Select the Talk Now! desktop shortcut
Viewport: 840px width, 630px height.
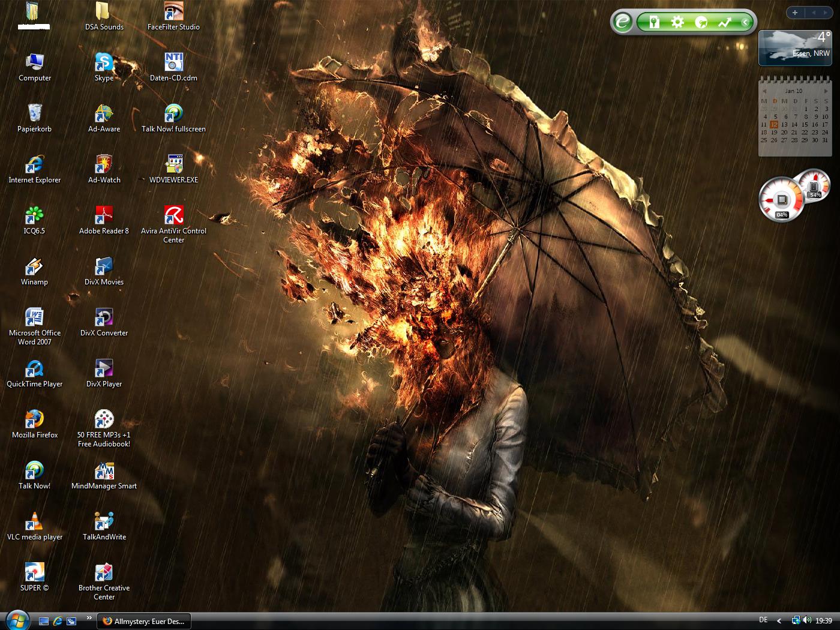[35, 475]
